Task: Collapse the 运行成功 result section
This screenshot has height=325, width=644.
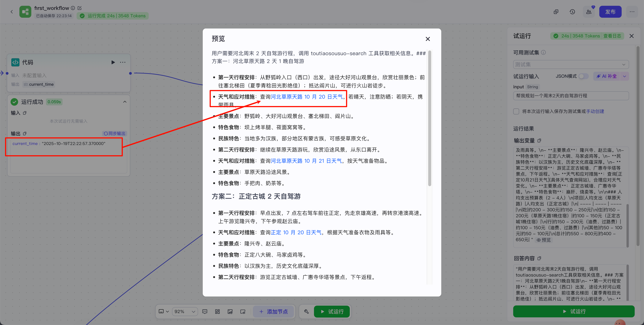Action: coord(125,102)
